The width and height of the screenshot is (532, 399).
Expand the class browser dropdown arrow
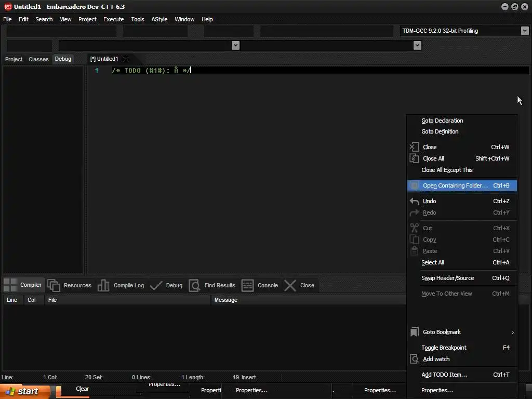(235, 45)
